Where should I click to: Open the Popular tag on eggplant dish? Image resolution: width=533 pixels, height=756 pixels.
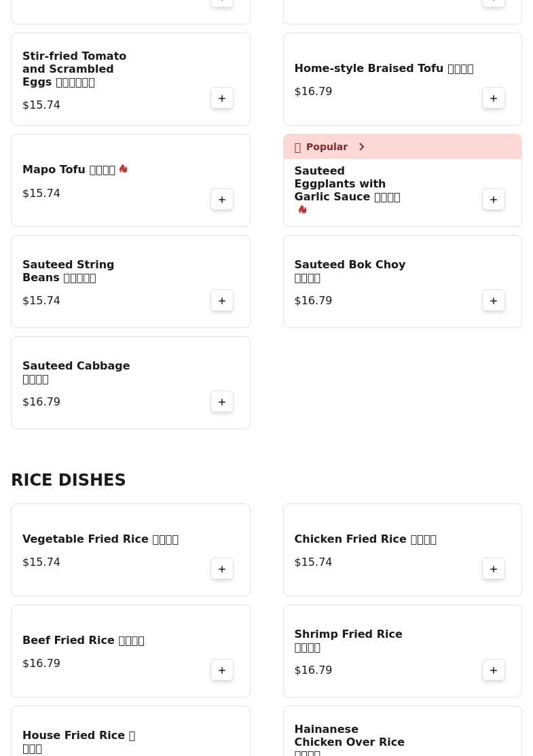(327, 147)
